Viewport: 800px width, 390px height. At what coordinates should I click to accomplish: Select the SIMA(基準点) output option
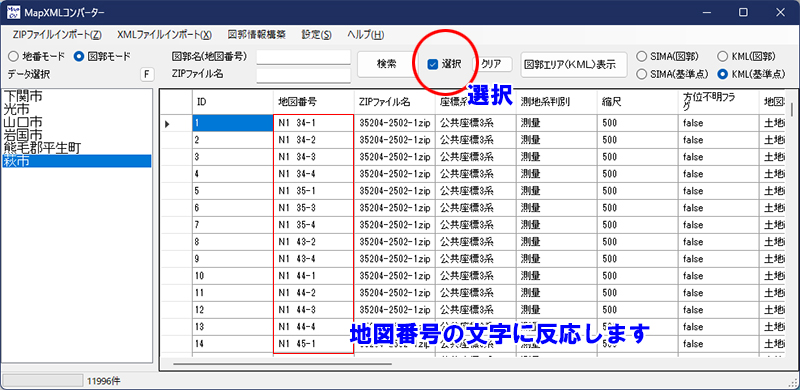(672, 74)
